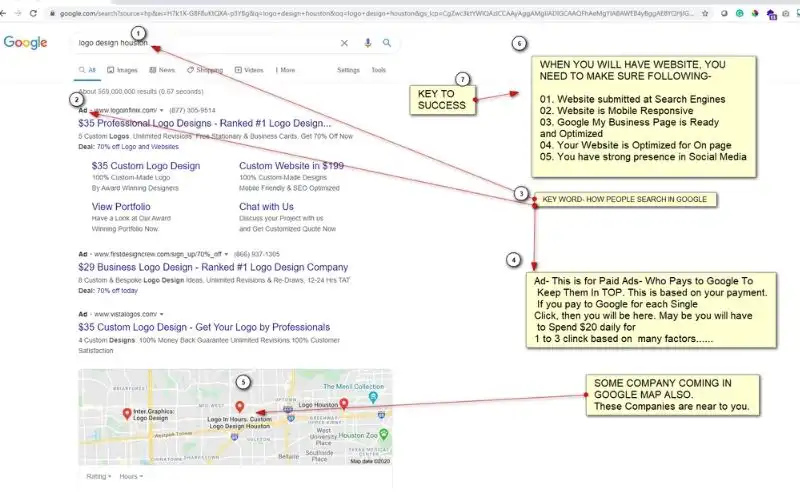Image resolution: width=800 pixels, height=500 pixels.
Task: Click purple extension icon in browser toolbar
Action: pos(771,14)
